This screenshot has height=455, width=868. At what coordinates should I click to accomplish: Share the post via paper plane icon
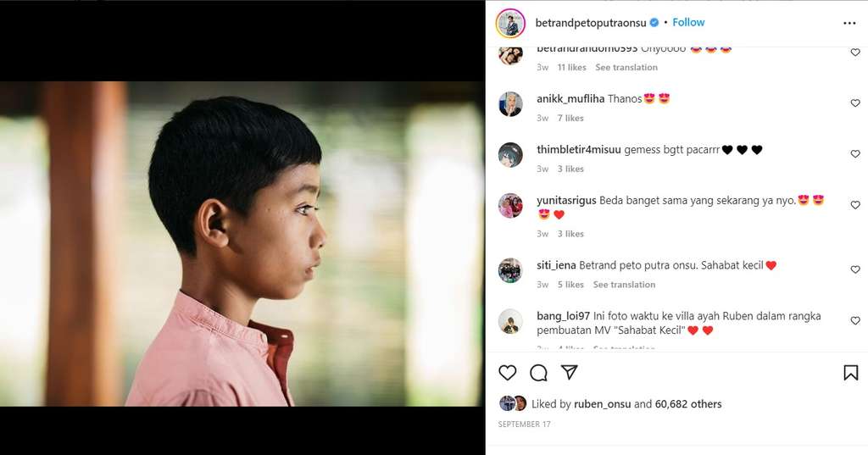[x=570, y=373]
